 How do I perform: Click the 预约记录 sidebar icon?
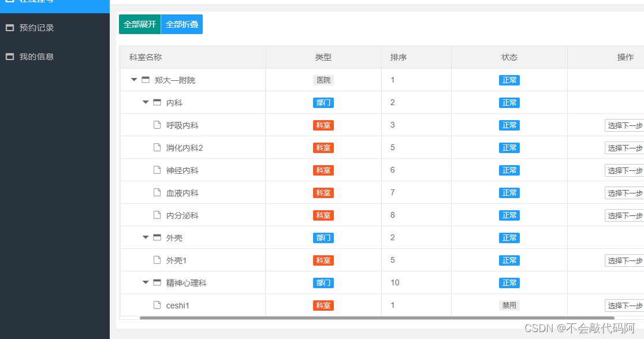click(10, 28)
